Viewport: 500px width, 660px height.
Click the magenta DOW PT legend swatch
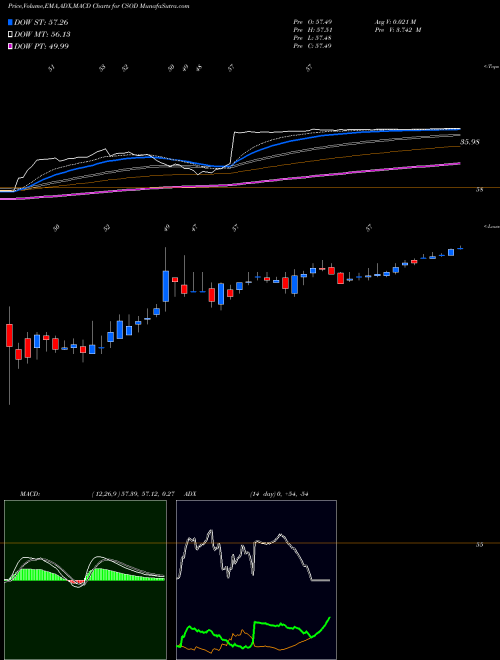pyautogui.click(x=10, y=46)
